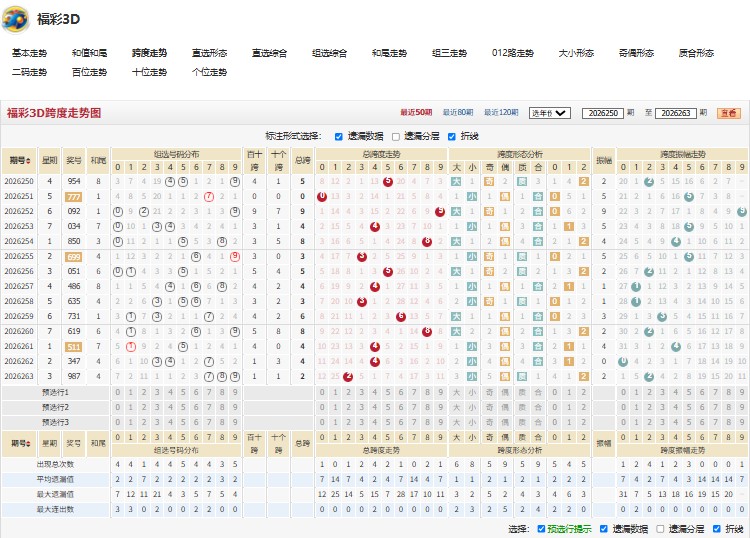
Task: Click 最大遗漏值 row label
Action: [x=55, y=494]
